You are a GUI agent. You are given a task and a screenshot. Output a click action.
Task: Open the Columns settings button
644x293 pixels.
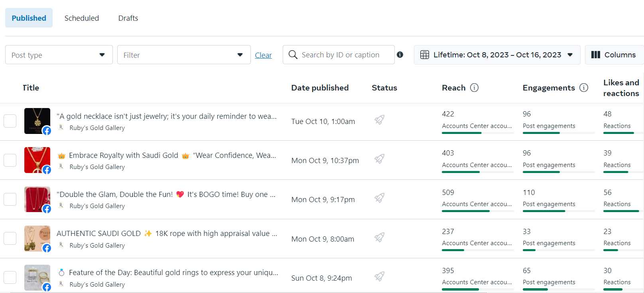614,55
